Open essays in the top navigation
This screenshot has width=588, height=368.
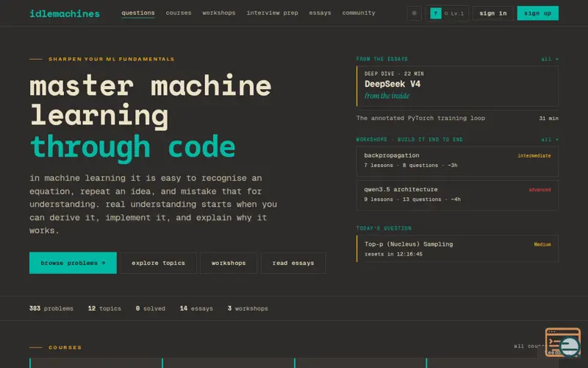[x=320, y=13]
